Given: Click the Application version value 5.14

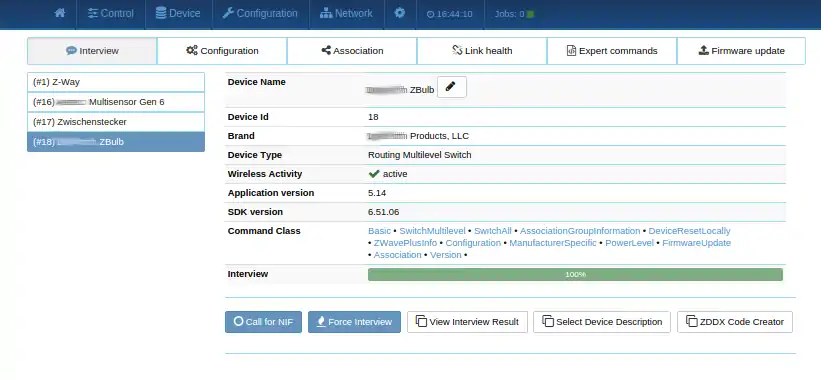Looking at the screenshot, I should coord(377,193).
